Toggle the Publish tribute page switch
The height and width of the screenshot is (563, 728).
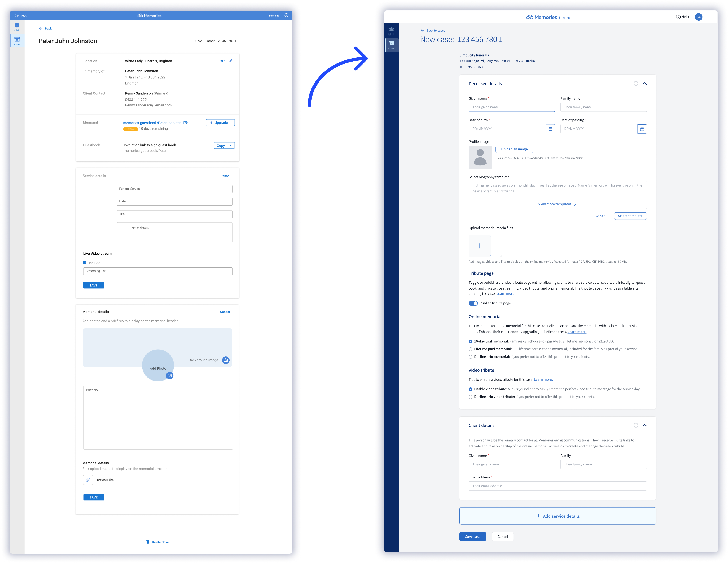tap(473, 303)
